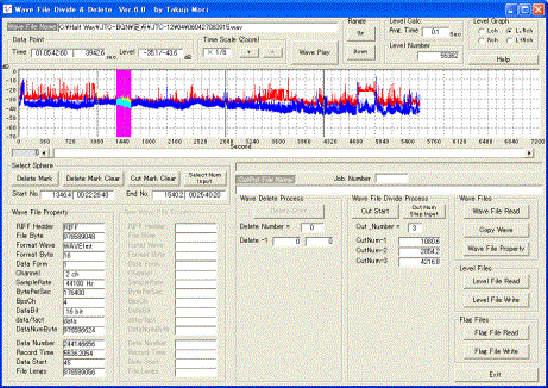Click the right arrow of the waveform scrollbar

click(530, 153)
